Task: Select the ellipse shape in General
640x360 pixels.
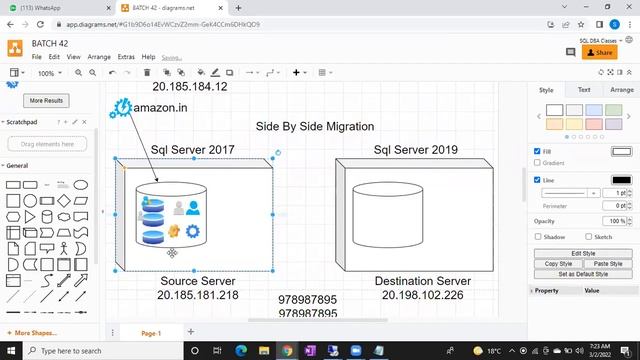Action: tap(80, 185)
